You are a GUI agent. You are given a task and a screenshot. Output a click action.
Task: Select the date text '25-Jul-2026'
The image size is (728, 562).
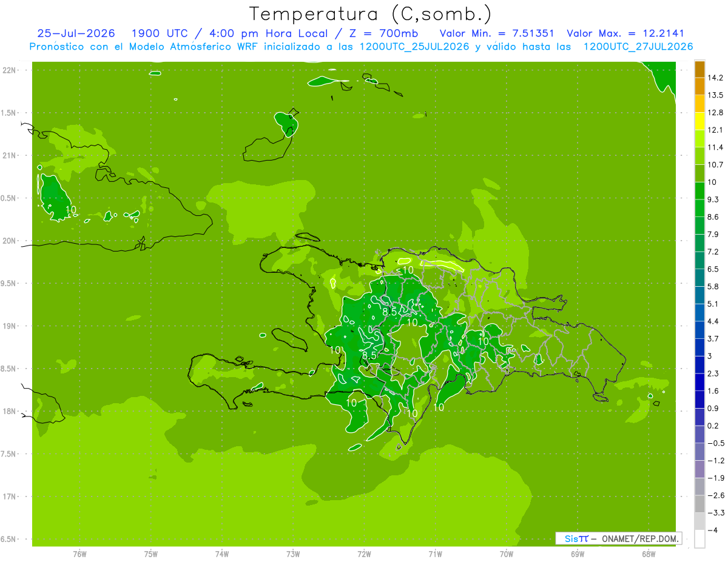pyautogui.click(x=76, y=33)
